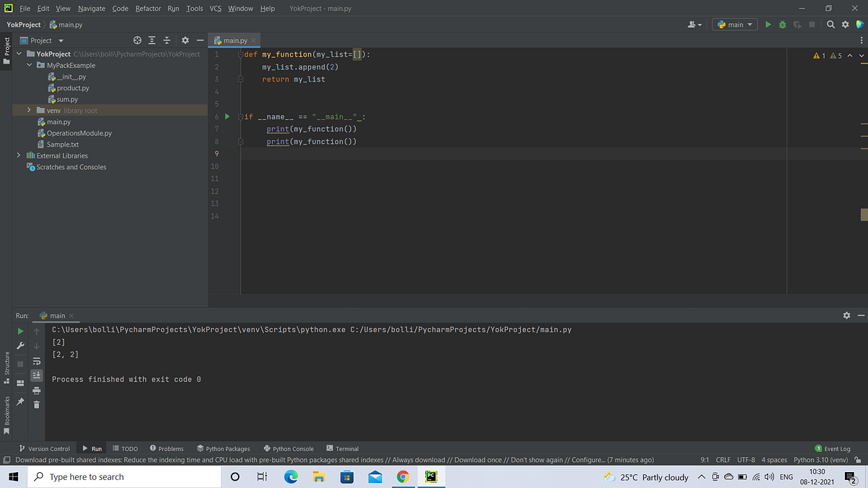Screen dimensions: 868x488
Task: Click the Run panel stop square
Action: point(20,364)
